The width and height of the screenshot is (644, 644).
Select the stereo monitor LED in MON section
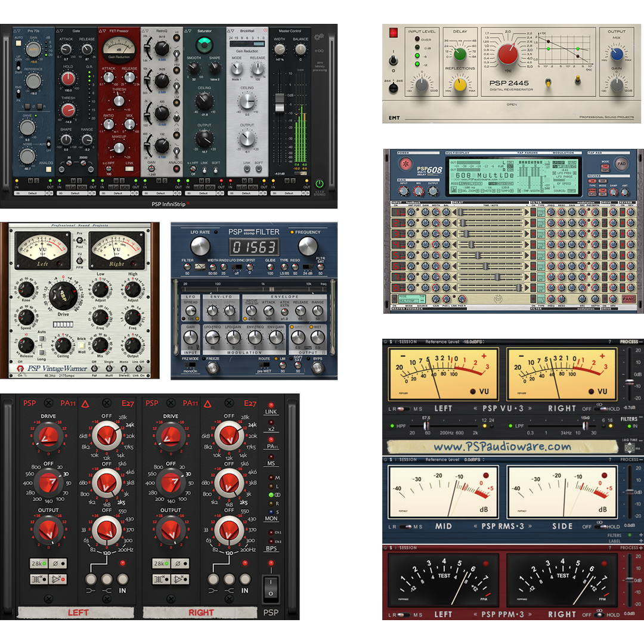point(271,494)
